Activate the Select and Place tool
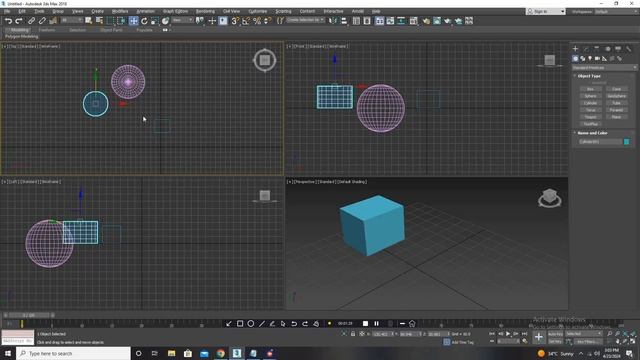640x360 pixels. coord(165,21)
